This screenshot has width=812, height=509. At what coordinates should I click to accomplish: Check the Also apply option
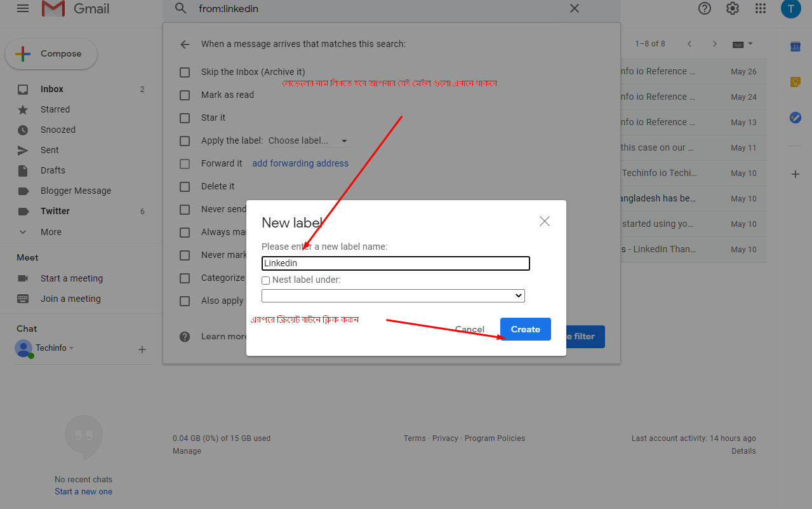pos(185,301)
